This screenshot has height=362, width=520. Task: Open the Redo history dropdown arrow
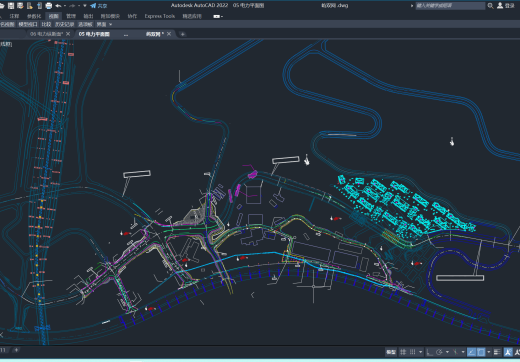pyautogui.click(x=79, y=6)
